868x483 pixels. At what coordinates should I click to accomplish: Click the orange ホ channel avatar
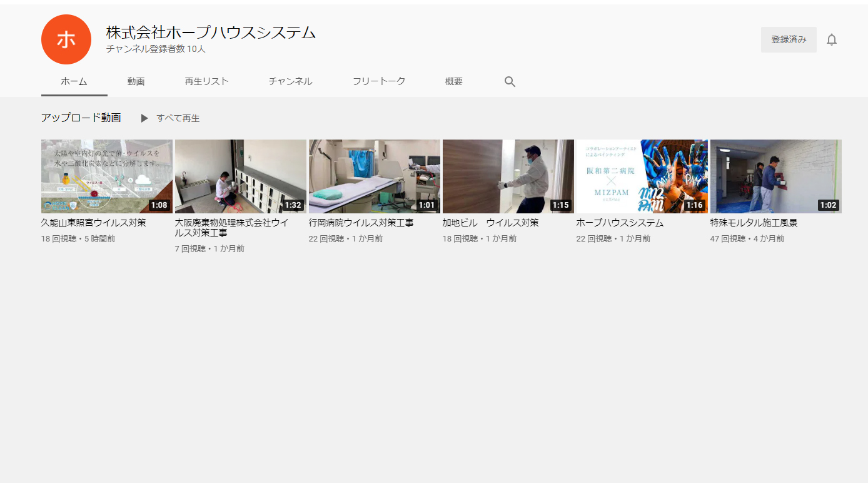click(66, 39)
